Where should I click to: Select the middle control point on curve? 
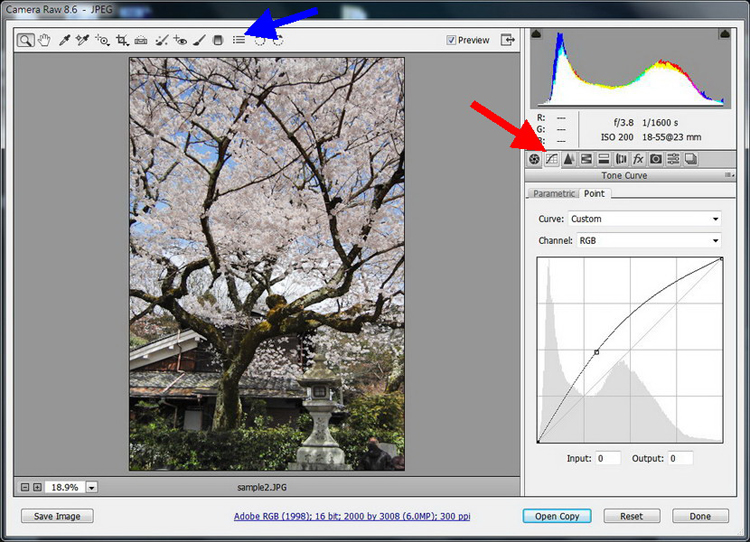[x=596, y=352]
